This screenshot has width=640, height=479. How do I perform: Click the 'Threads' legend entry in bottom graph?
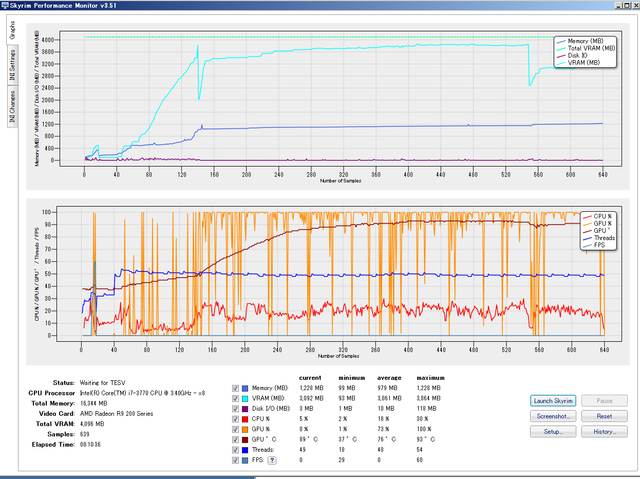pos(604,238)
